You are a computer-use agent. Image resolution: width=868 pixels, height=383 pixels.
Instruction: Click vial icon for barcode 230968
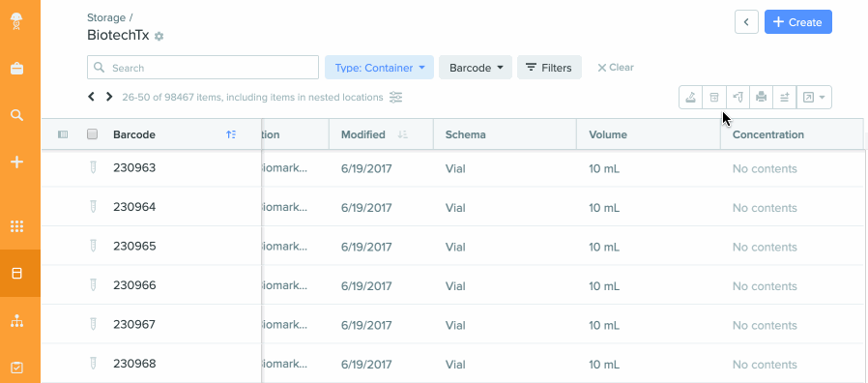(x=93, y=363)
